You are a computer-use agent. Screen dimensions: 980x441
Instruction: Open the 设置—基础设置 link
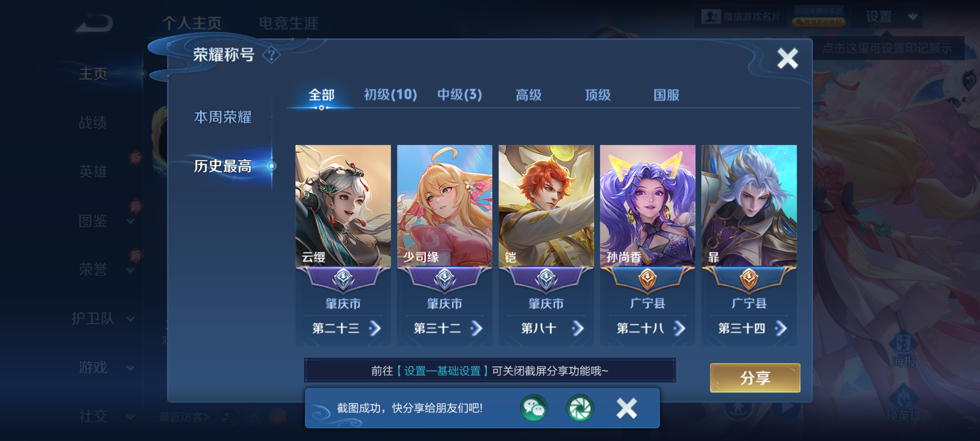point(442,371)
